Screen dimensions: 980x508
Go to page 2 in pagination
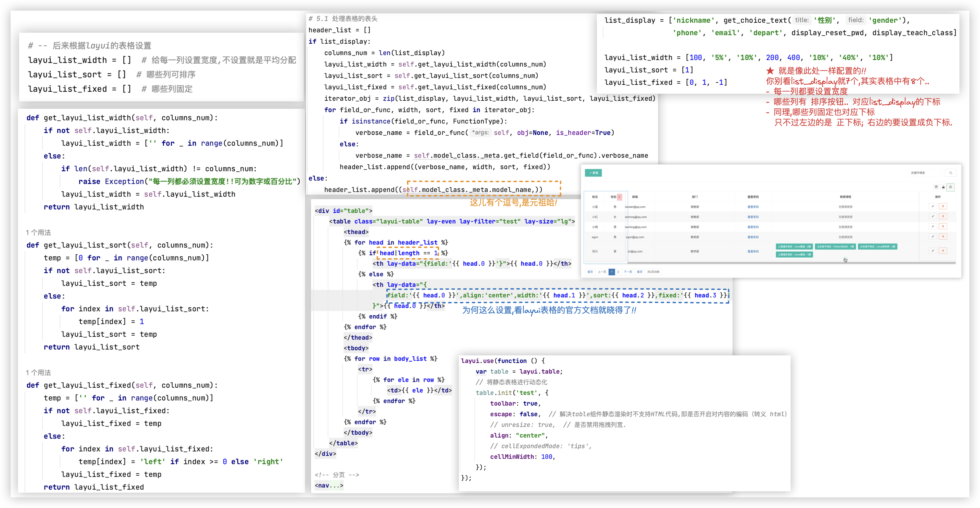(x=618, y=272)
